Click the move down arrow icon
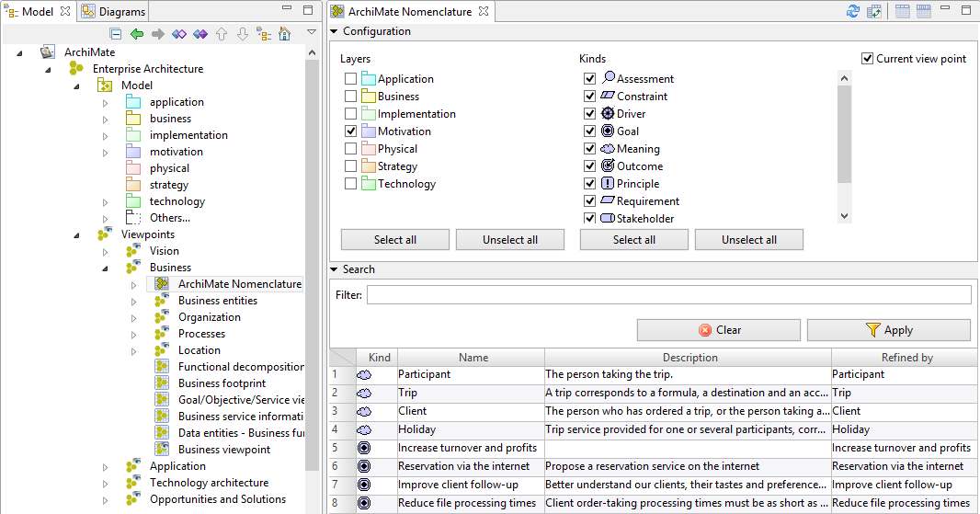 pos(243,34)
